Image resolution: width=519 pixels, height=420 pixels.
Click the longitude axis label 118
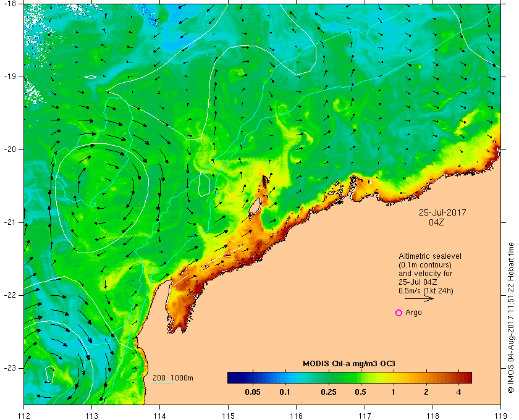pos(432,416)
